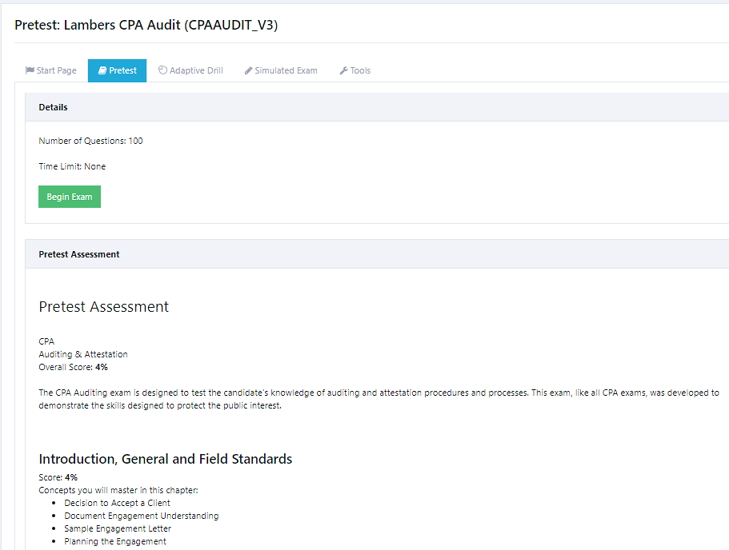729x550 pixels.
Task: Click 'Document Engagement Understanding' bullet
Action: coord(141,516)
